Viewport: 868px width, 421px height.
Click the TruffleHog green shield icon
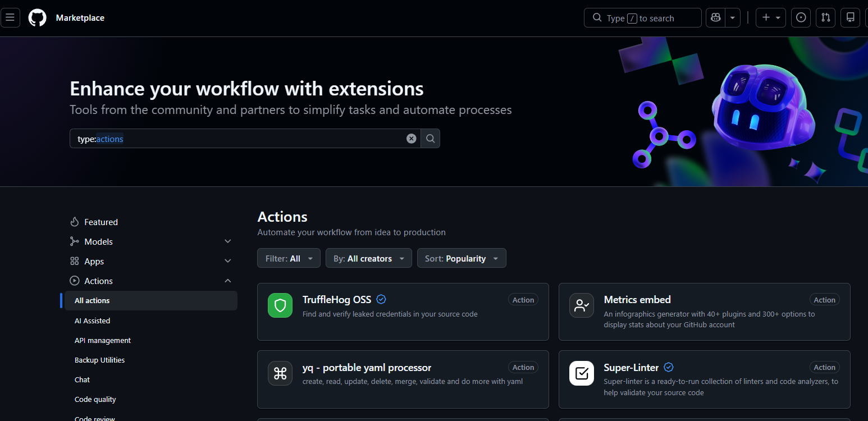tap(280, 305)
